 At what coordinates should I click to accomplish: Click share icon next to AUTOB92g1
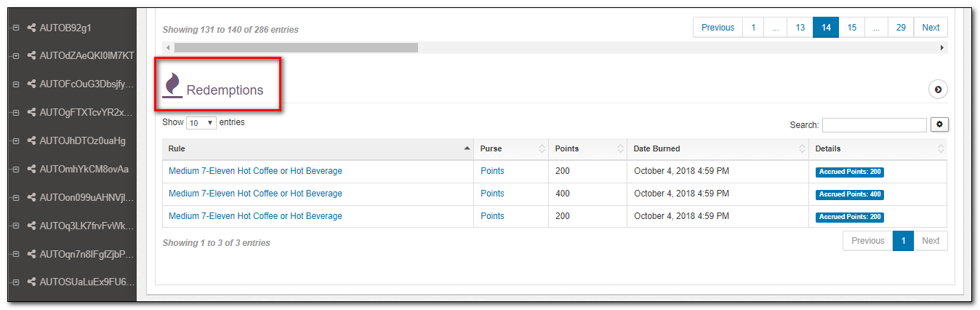pos(32,28)
